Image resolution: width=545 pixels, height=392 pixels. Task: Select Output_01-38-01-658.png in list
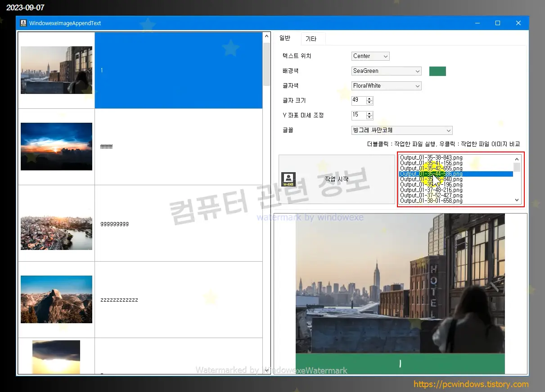click(456, 201)
